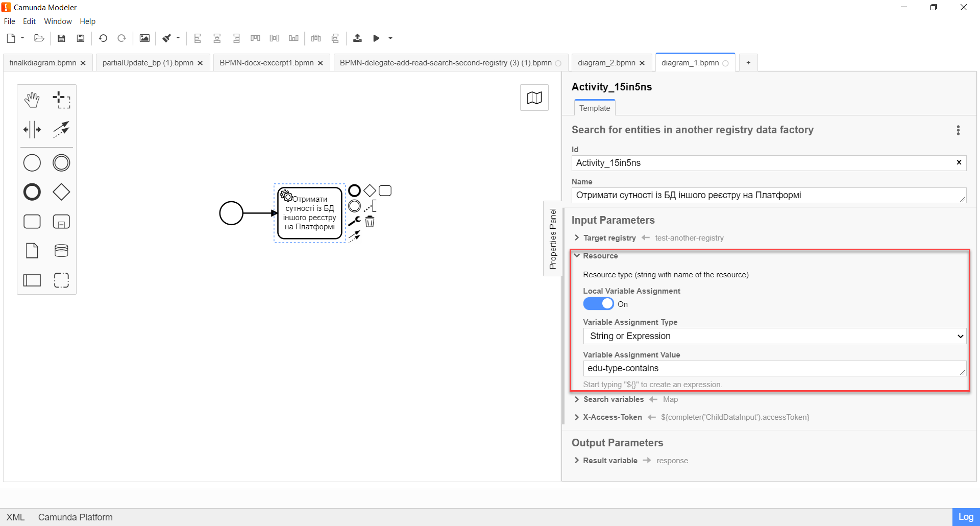Toggle the minimap icon on canvas
980x526 pixels.
point(534,98)
